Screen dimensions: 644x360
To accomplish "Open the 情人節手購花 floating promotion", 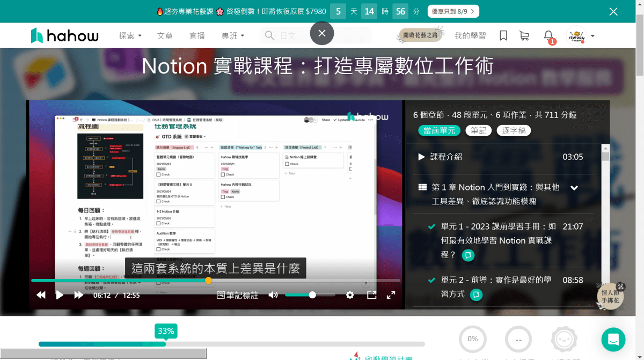I will (x=610, y=297).
